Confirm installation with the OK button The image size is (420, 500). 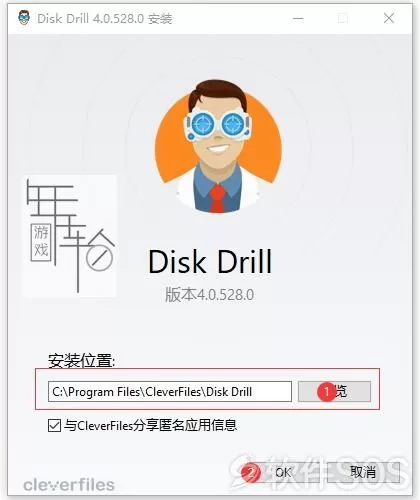(x=283, y=472)
